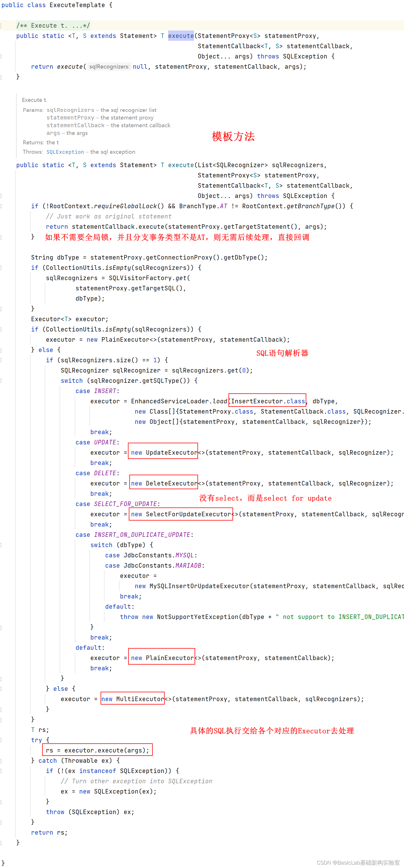Click the "return rs;" statement
Viewport: 404px width, 868px height.
[49, 833]
